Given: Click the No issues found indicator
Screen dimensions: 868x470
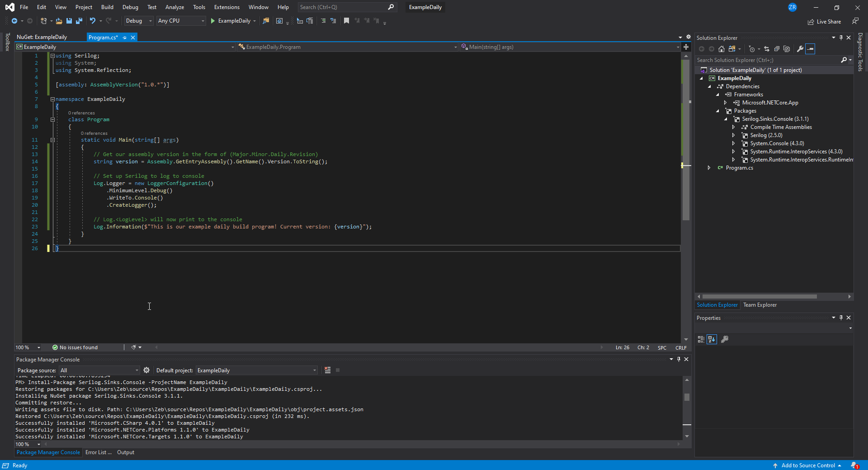Looking at the screenshot, I should [x=75, y=347].
